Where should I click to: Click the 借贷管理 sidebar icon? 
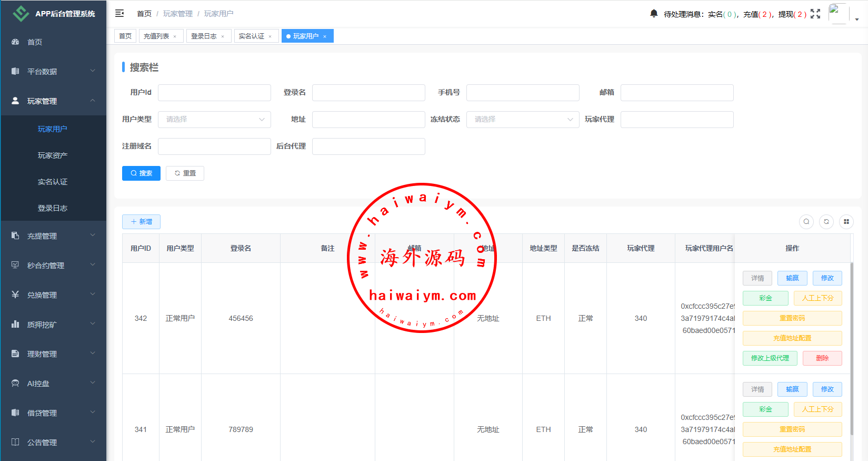pyautogui.click(x=15, y=413)
